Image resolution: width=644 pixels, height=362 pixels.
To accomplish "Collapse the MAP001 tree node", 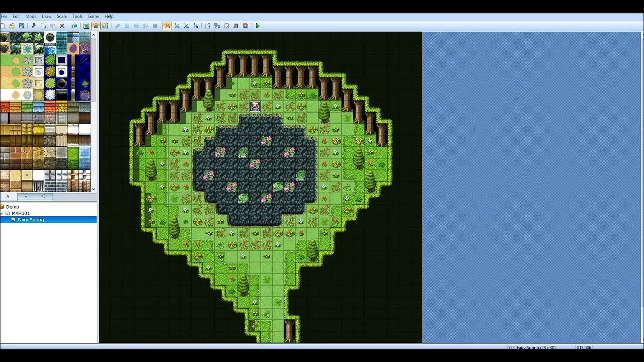I will pos(2,213).
